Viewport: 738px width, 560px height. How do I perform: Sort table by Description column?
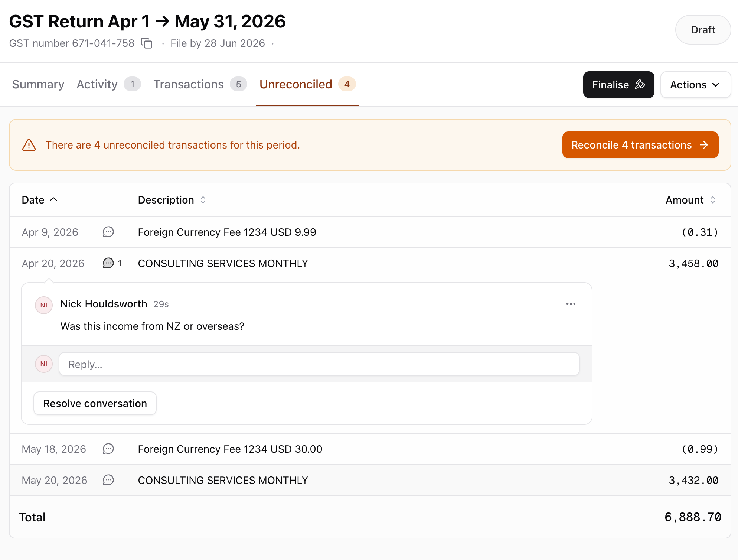(x=172, y=200)
